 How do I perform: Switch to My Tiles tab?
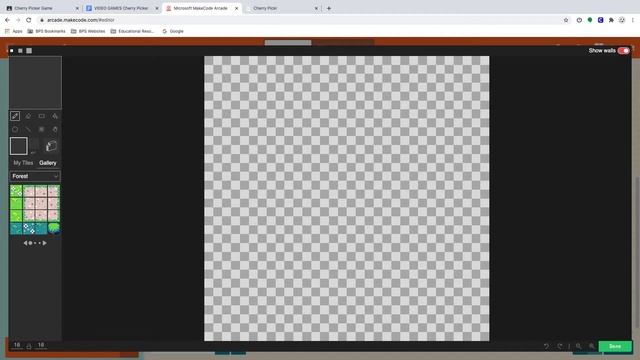coord(23,163)
